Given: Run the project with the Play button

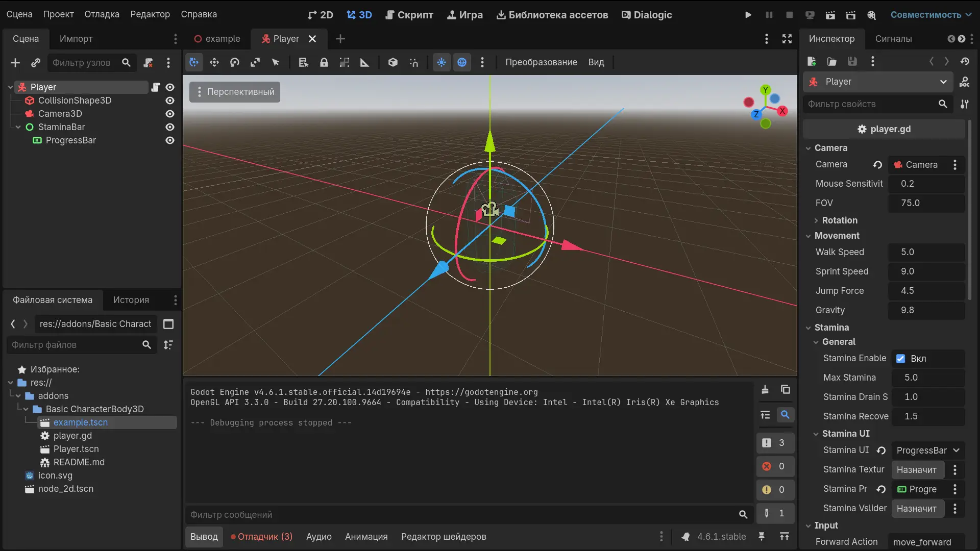Looking at the screenshot, I should tap(748, 15).
